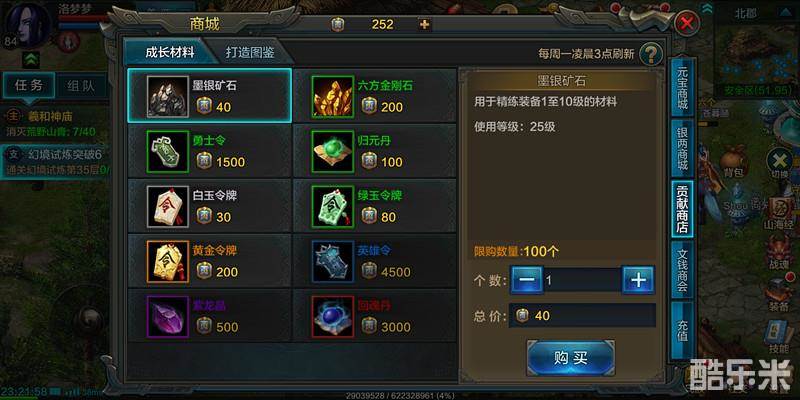800x400 pixels.
Task: Select the 墨银矿石 ore item icon
Action: pos(168,96)
